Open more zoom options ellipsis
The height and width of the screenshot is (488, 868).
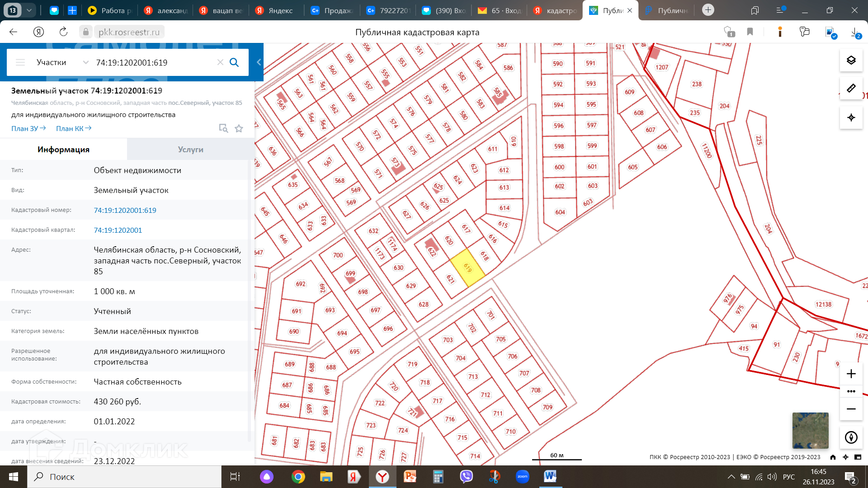pyautogui.click(x=851, y=391)
